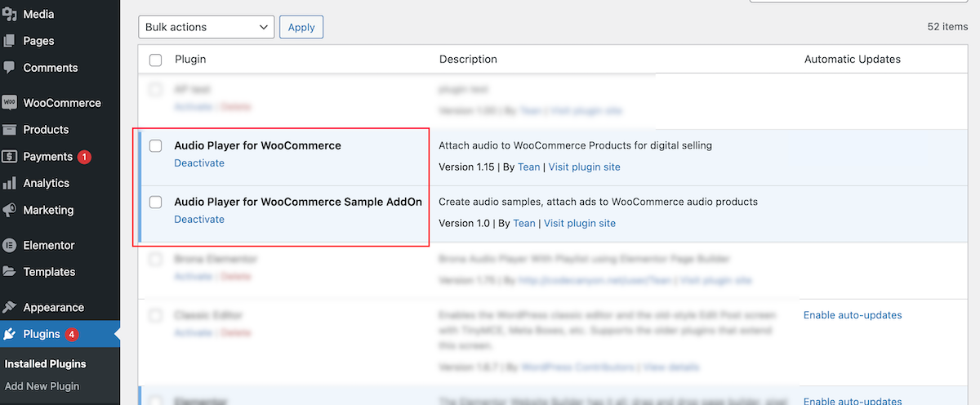The width and height of the screenshot is (980, 405).
Task: Click the Products archive icon
Action: 10,130
